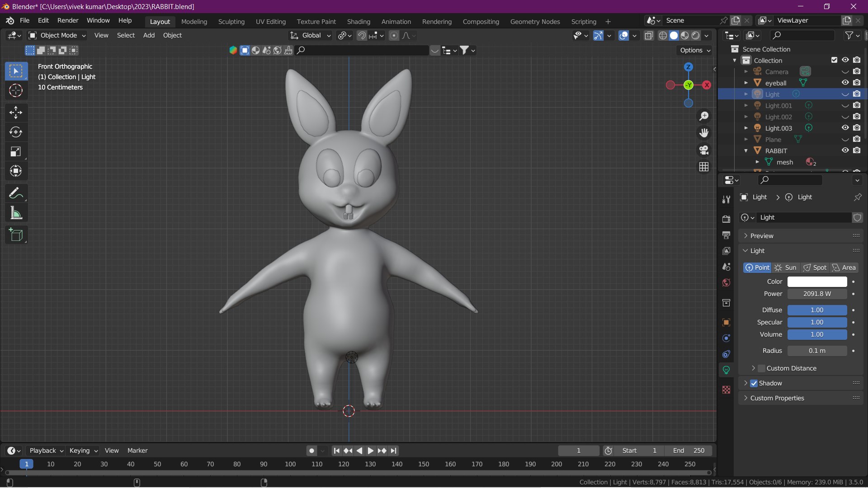Screen dimensions: 868x488
Task: Switch perspective/orthographic grid gizmo icon
Action: click(704, 167)
